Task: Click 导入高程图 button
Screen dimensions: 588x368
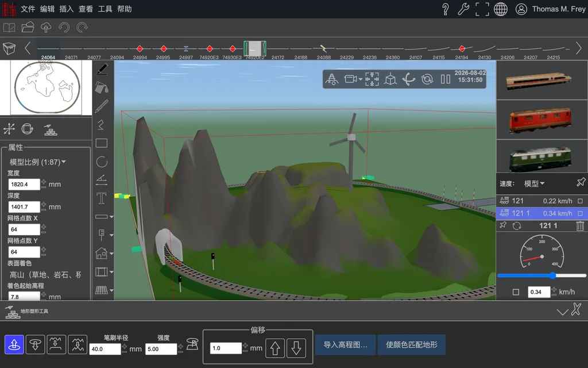Action: [345, 345]
